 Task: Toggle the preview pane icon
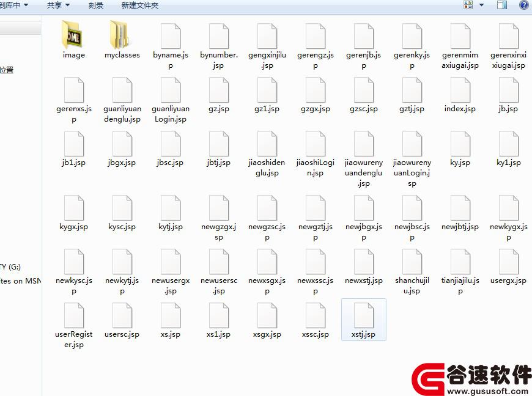(502, 5)
